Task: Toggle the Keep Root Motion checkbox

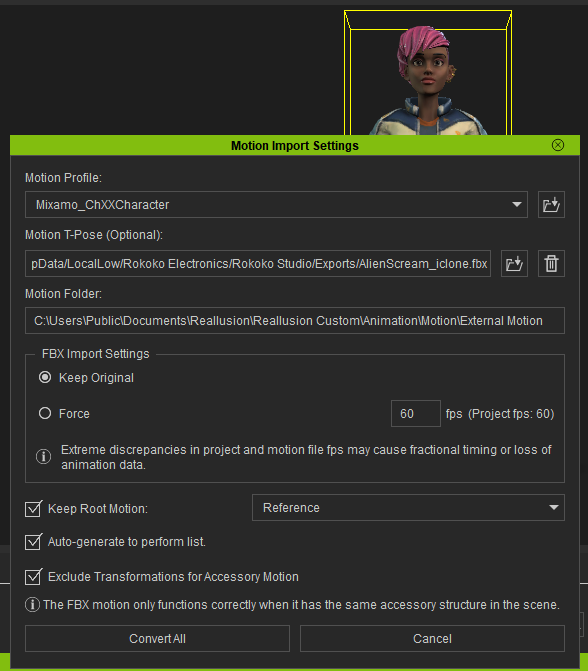Action: click(33, 508)
